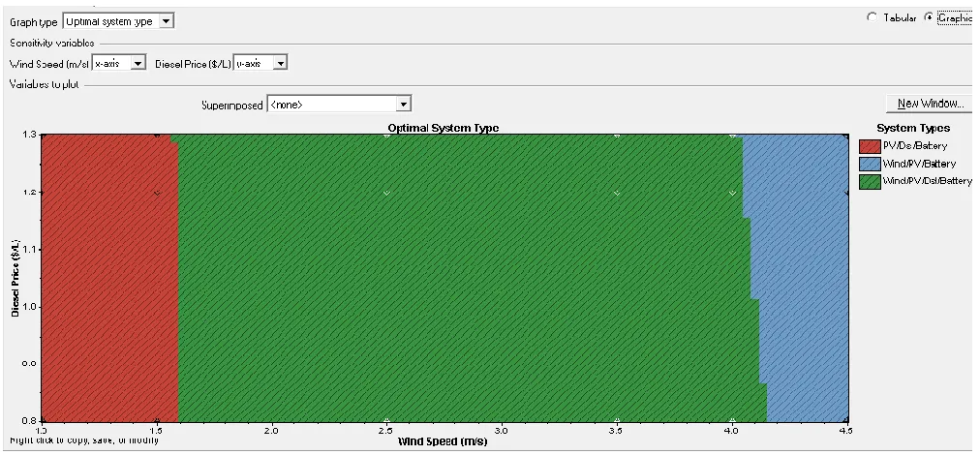Screen dimensions: 980x455
Task: Click the data point marker at wind speed 4.0, diesel 1.2
Action: pos(732,193)
